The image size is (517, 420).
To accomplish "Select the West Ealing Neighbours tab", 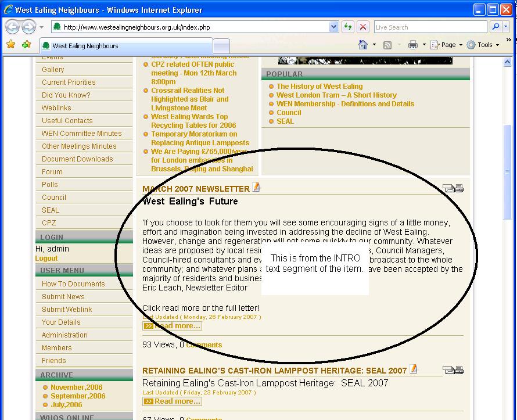I will [x=126, y=45].
